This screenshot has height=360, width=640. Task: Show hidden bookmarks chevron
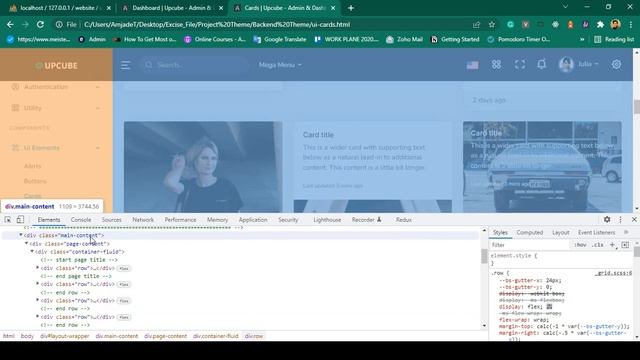point(582,39)
